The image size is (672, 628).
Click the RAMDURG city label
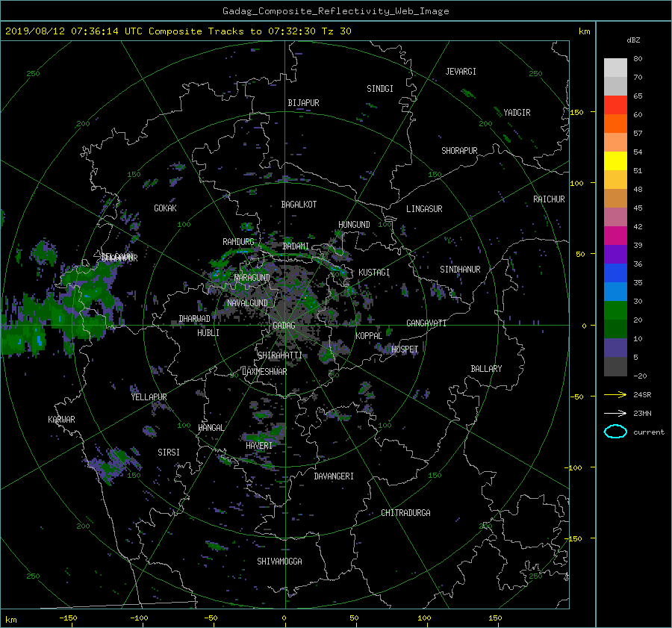pyautogui.click(x=238, y=242)
